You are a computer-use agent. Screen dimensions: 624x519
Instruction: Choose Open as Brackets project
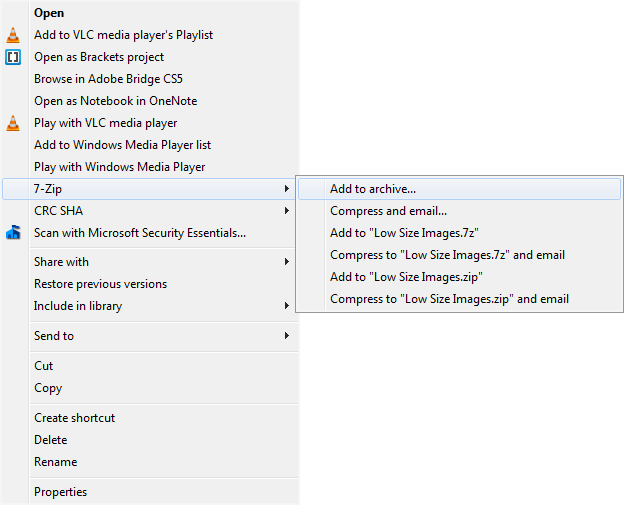pyautogui.click(x=150, y=57)
